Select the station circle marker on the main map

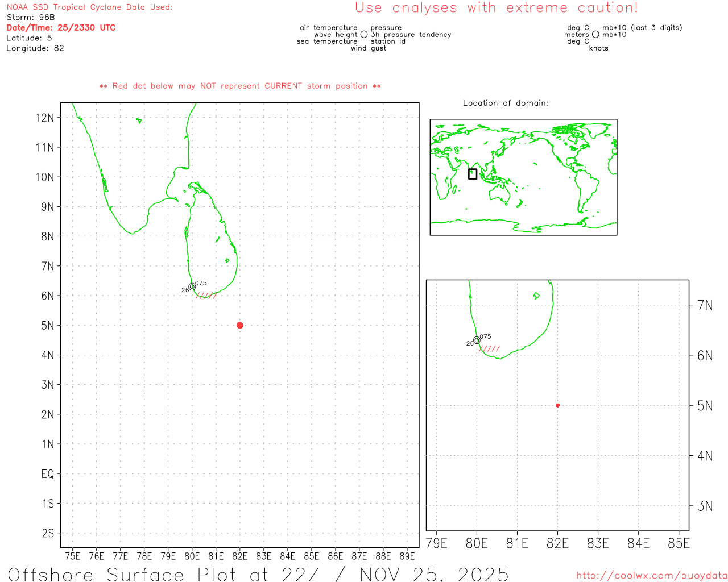click(x=192, y=287)
